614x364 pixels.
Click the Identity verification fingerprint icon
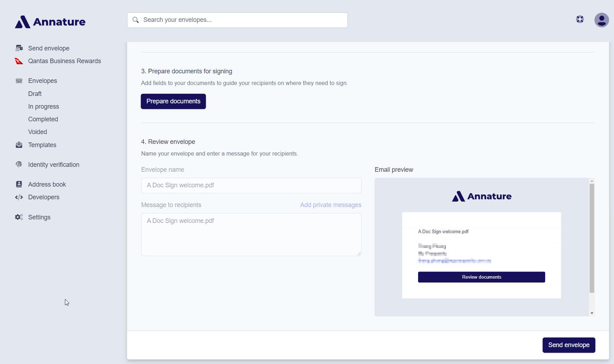click(19, 165)
